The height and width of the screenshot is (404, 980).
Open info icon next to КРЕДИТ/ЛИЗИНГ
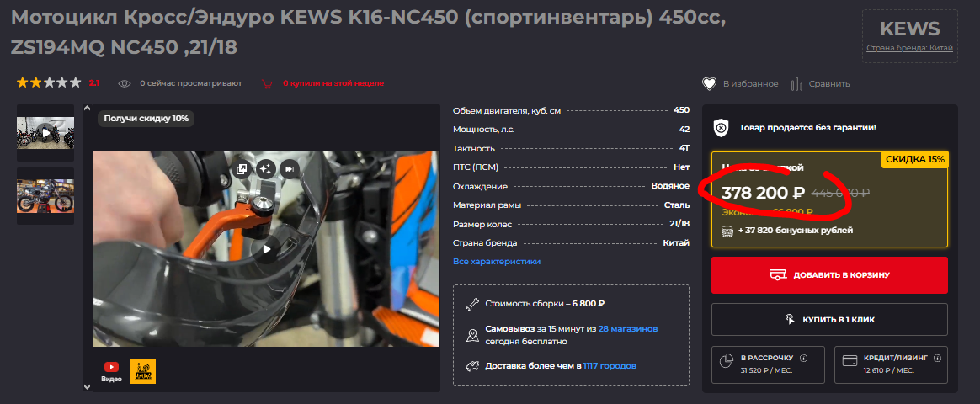coord(936,359)
